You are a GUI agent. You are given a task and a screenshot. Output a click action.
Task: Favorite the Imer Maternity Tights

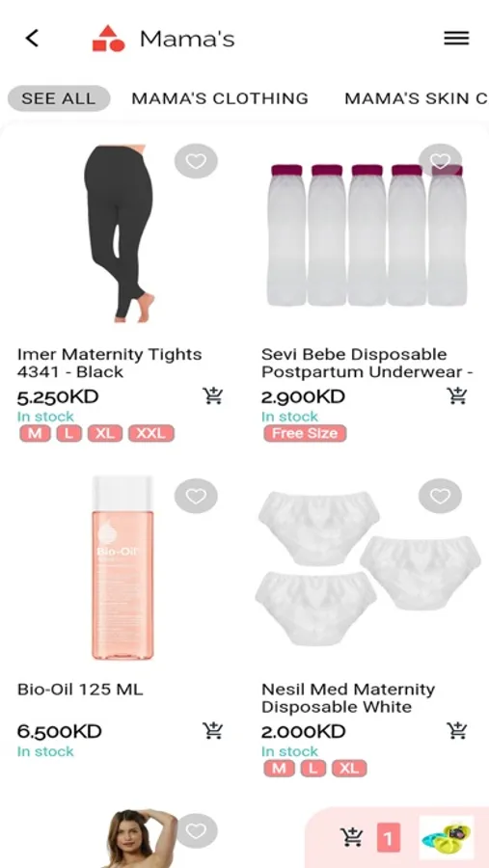tap(196, 161)
